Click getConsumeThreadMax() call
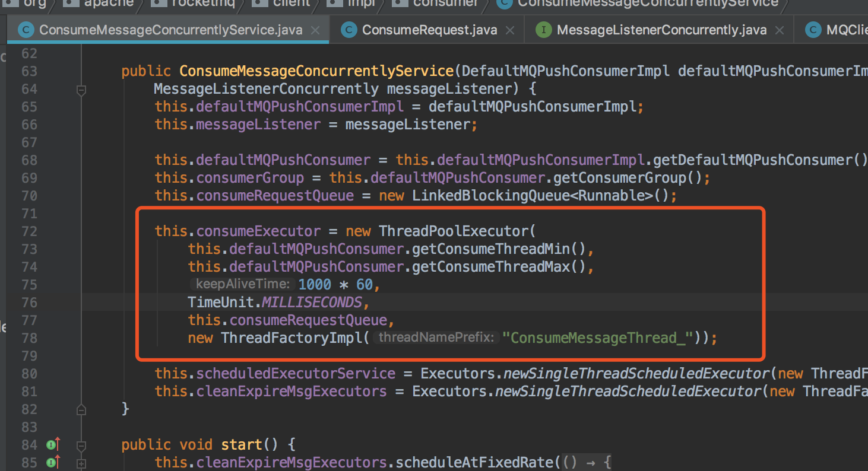868x471 pixels. click(499, 267)
